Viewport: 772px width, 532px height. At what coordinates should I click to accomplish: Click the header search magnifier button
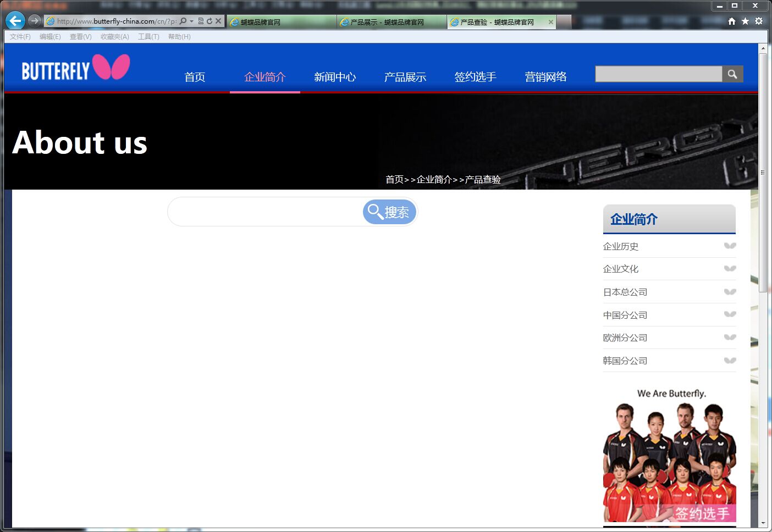pyautogui.click(x=732, y=74)
